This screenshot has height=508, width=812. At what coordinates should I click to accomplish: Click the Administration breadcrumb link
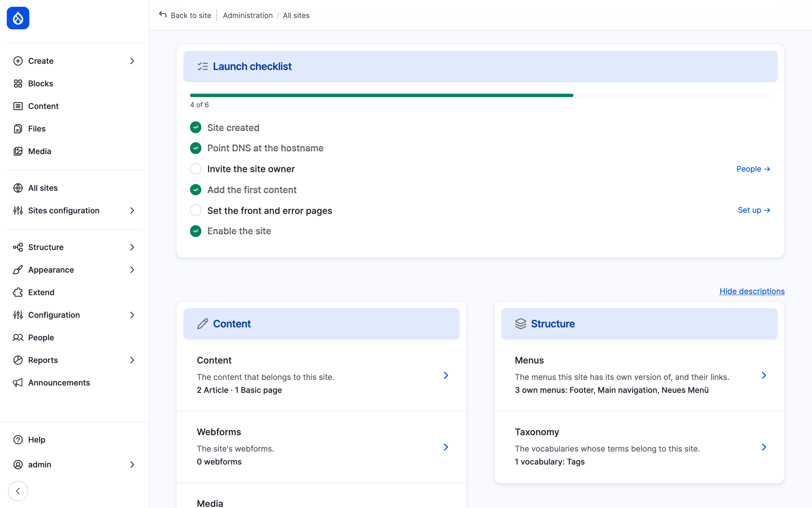coord(248,15)
